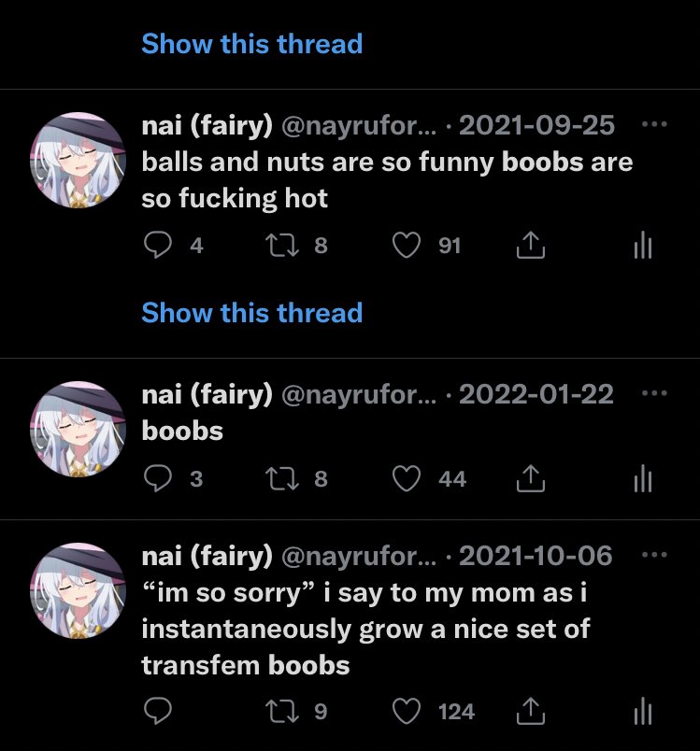Viewport: 700px width, 751px height.
Task: Share the 2022-01-22 tweet
Action: (x=531, y=478)
